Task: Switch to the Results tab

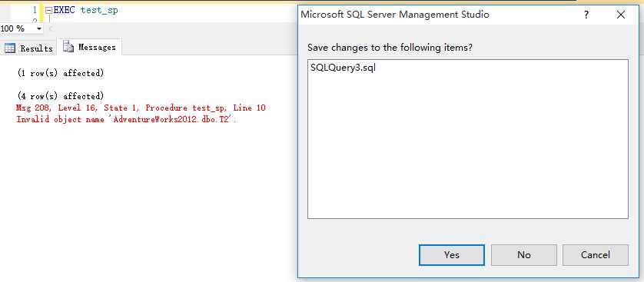Action: [28, 48]
